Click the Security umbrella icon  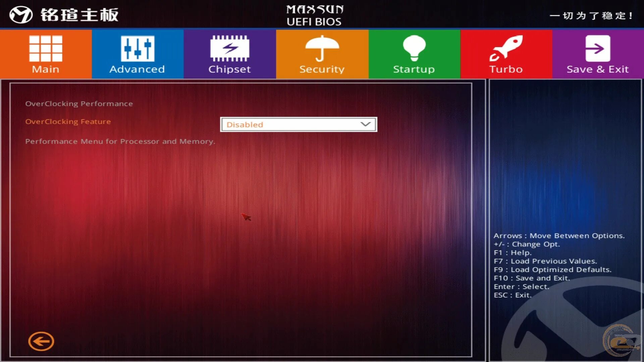pyautogui.click(x=322, y=48)
